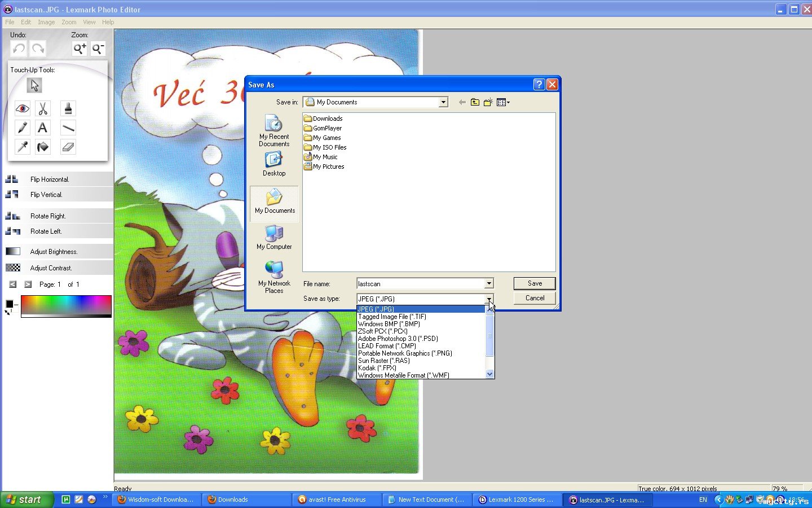Viewport: 812px width, 508px height.
Task: Click the Flip Vertical icon
Action: [12, 194]
